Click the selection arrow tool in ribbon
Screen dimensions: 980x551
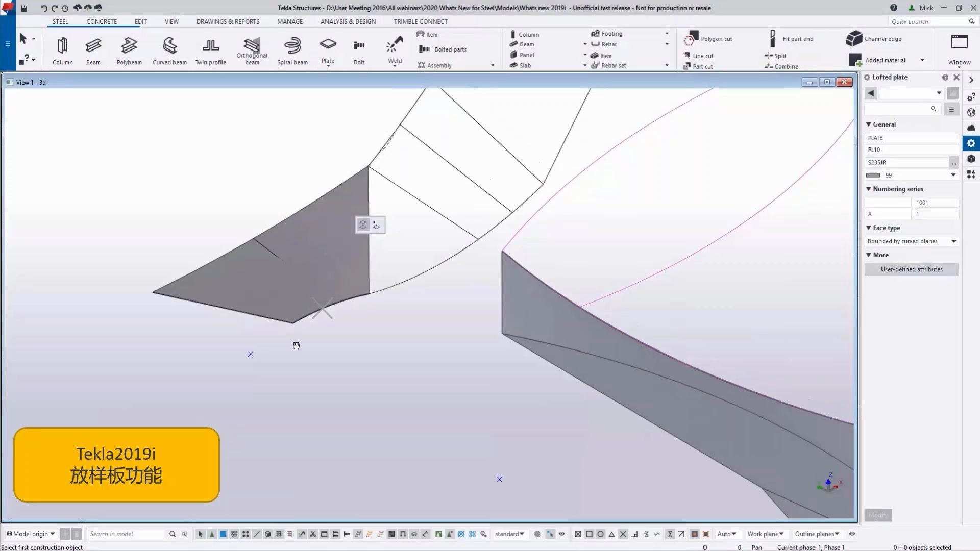point(23,39)
